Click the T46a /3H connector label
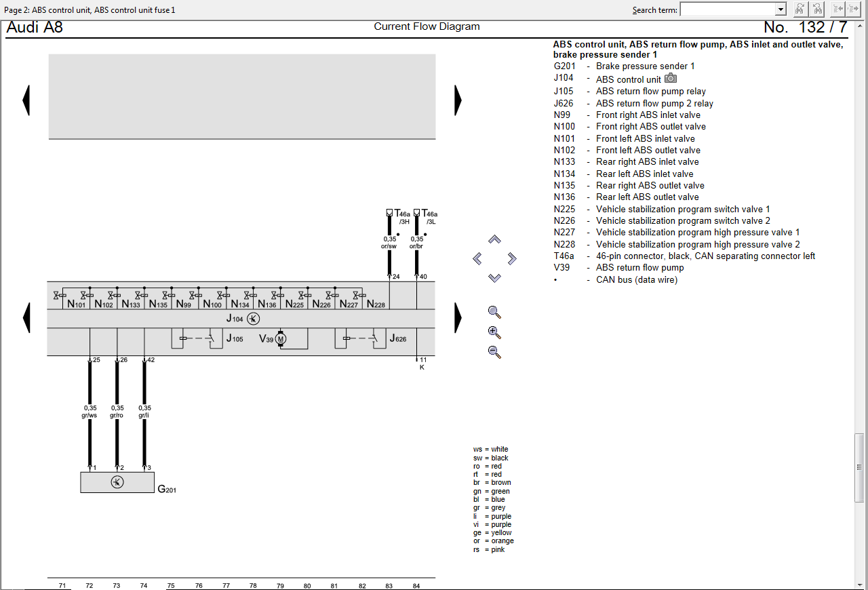 [403, 216]
